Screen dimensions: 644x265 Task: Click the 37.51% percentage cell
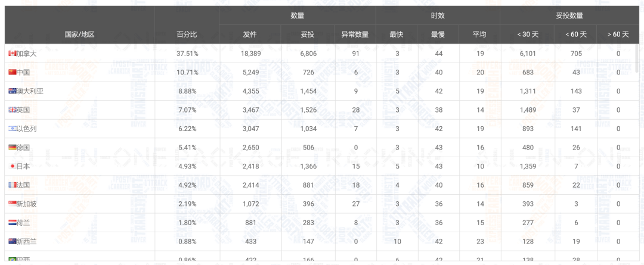(187, 54)
